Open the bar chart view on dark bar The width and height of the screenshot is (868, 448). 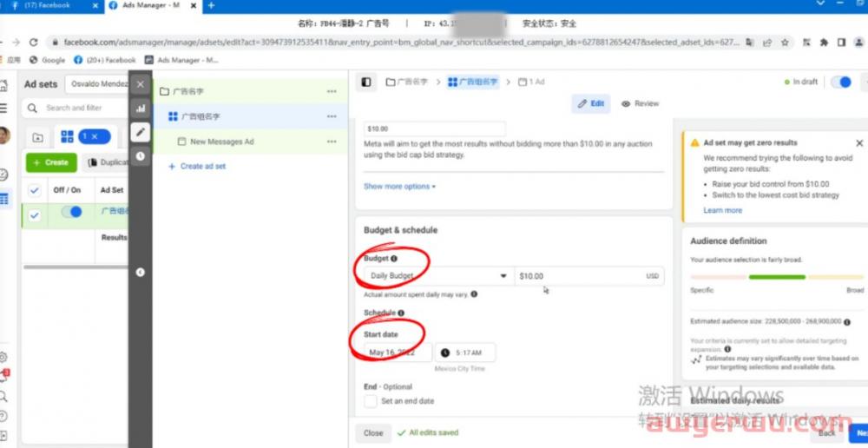[140, 109]
